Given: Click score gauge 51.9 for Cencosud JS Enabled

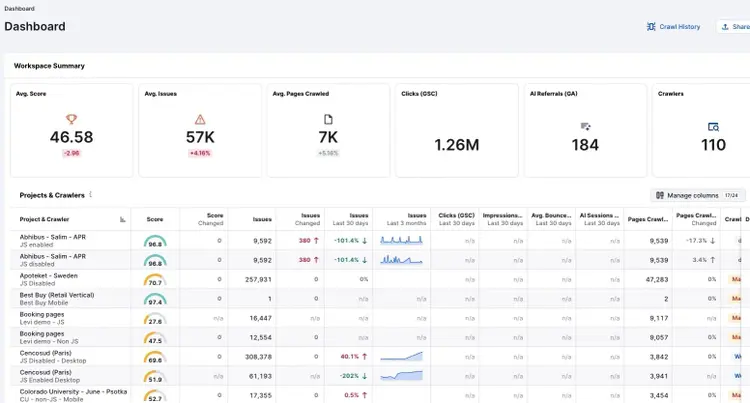Looking at the screenshot, I should pyautogui.click(x=155, y=376).
